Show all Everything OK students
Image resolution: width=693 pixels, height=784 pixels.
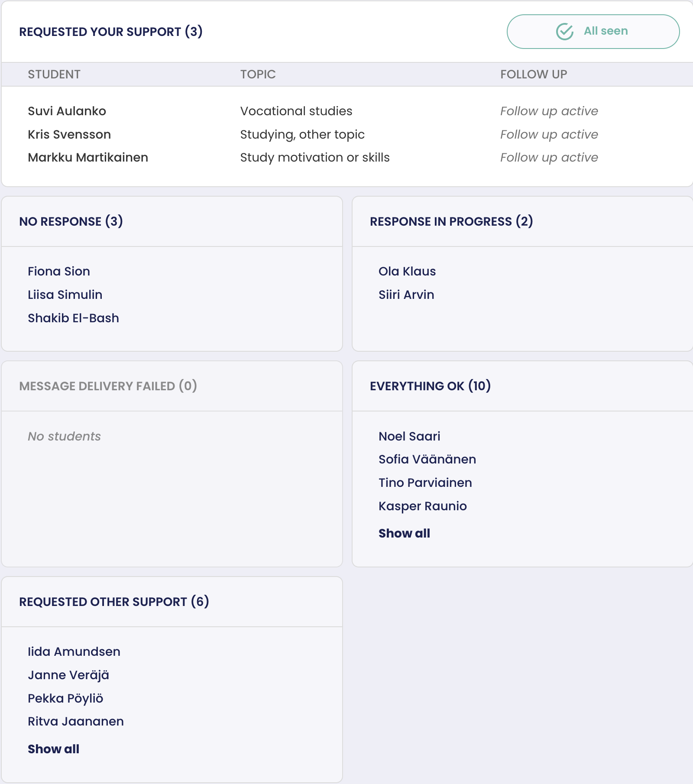[404, 533]
